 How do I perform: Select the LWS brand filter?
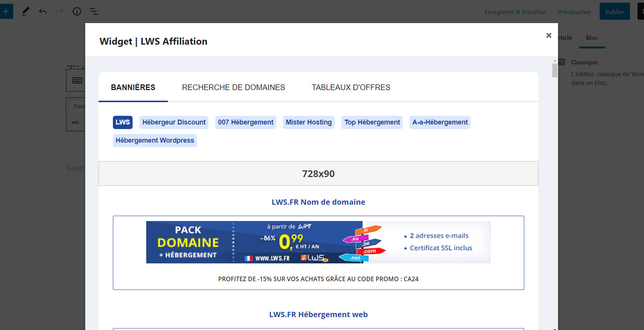pos(123,122)
